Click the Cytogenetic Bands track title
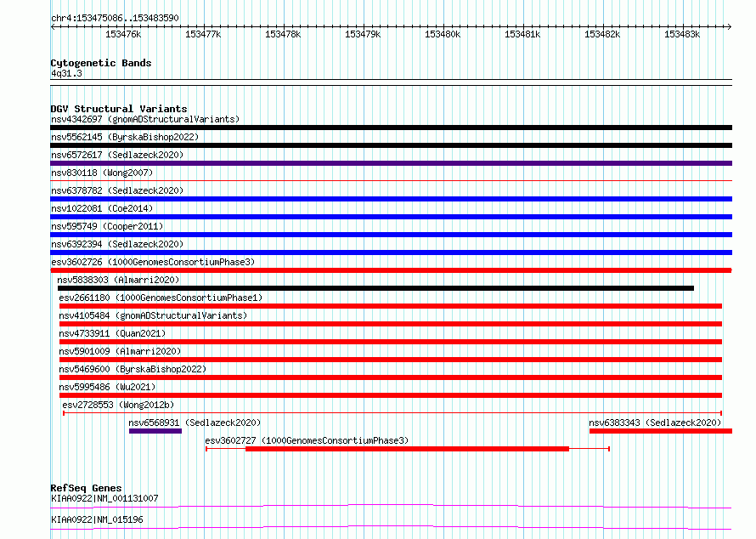 click(101, 63)
